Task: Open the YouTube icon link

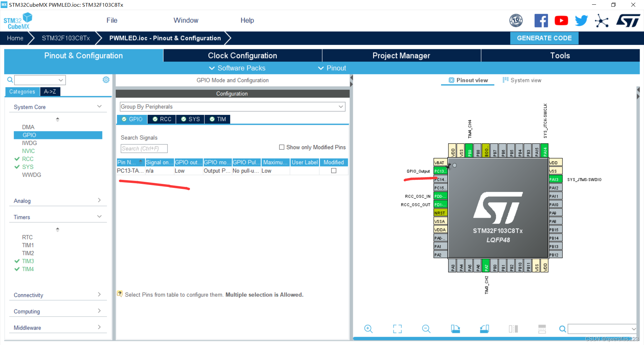Action: [561, 21]
